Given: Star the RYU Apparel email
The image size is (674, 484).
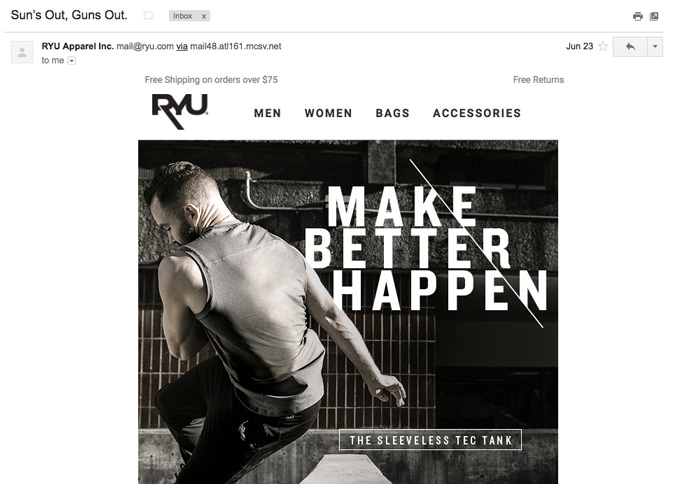Looking at the screenshot, I should (603, 46).
